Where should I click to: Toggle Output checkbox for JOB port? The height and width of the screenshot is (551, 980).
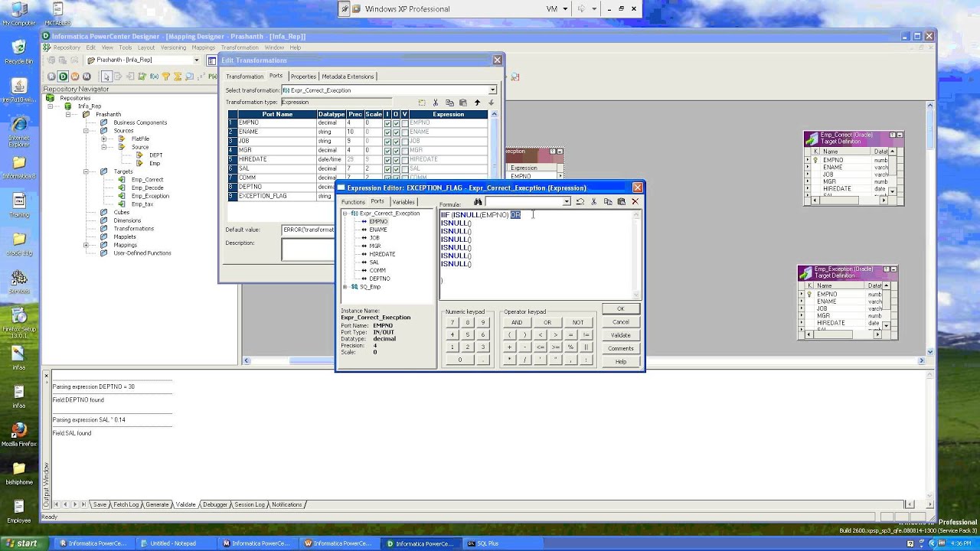click(x=396, y=142)
